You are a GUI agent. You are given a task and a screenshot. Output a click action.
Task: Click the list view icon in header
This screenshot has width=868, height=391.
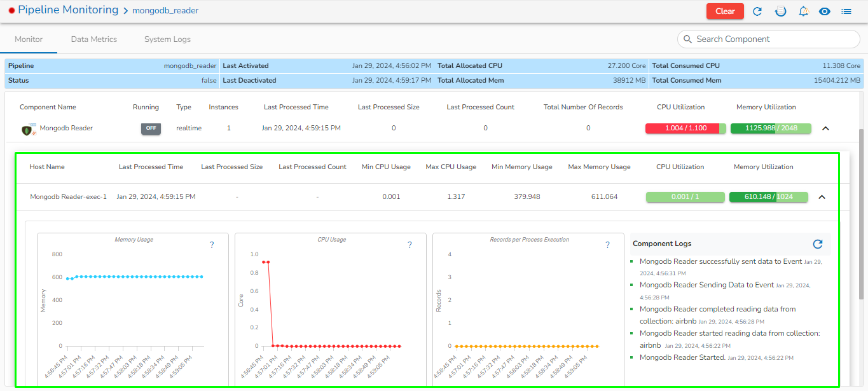pos(846,11)
